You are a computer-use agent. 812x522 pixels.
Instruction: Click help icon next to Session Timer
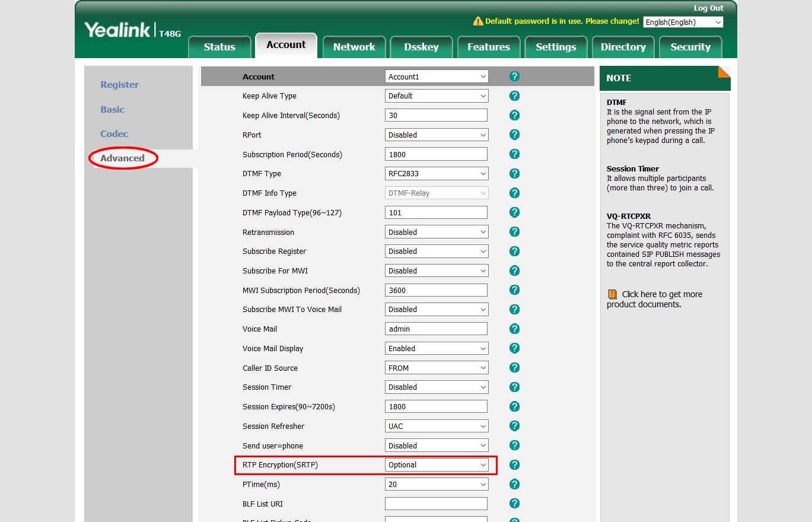pos(515,387)
